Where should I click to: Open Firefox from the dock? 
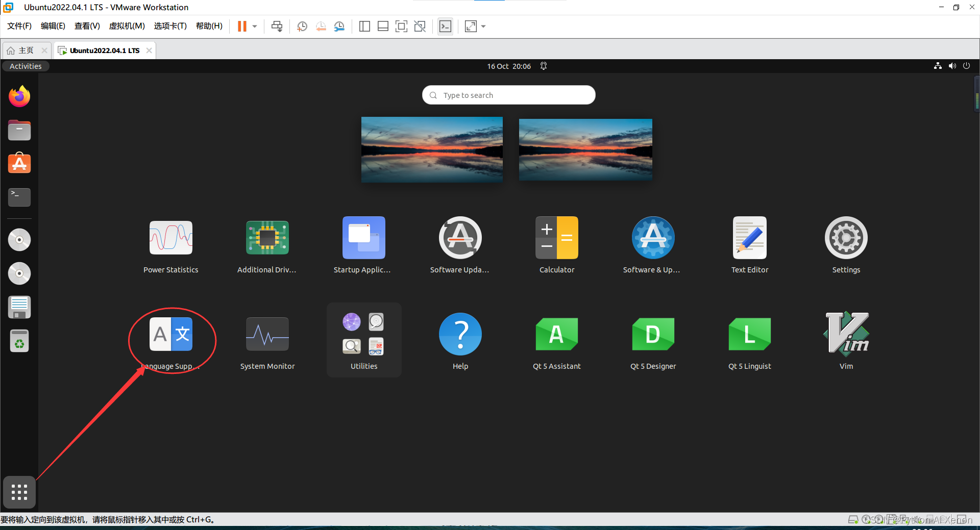(19, 96)
